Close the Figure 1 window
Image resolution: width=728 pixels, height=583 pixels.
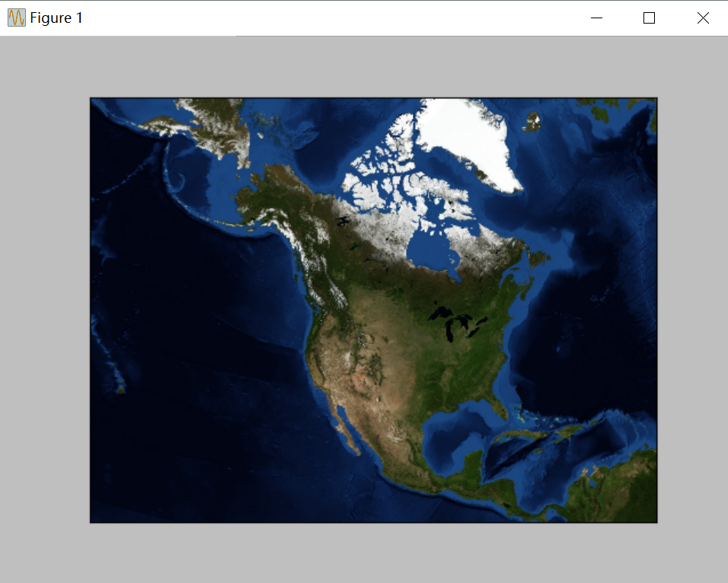(x=702, y=17)
